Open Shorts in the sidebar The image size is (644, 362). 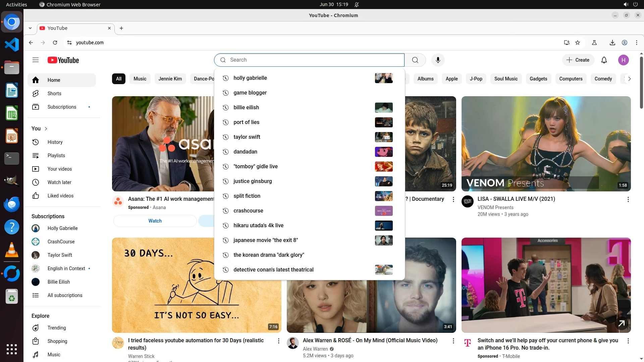click(x=54, y=94)
